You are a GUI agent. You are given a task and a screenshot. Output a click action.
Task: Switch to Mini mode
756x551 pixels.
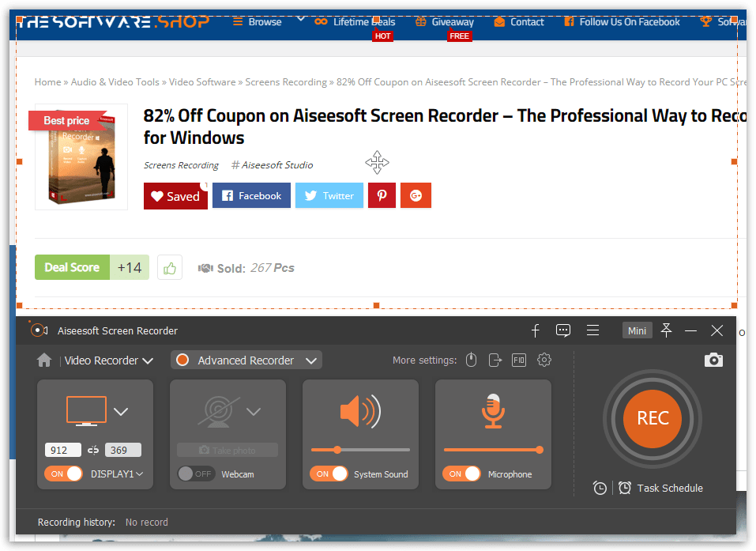point(637,330)
